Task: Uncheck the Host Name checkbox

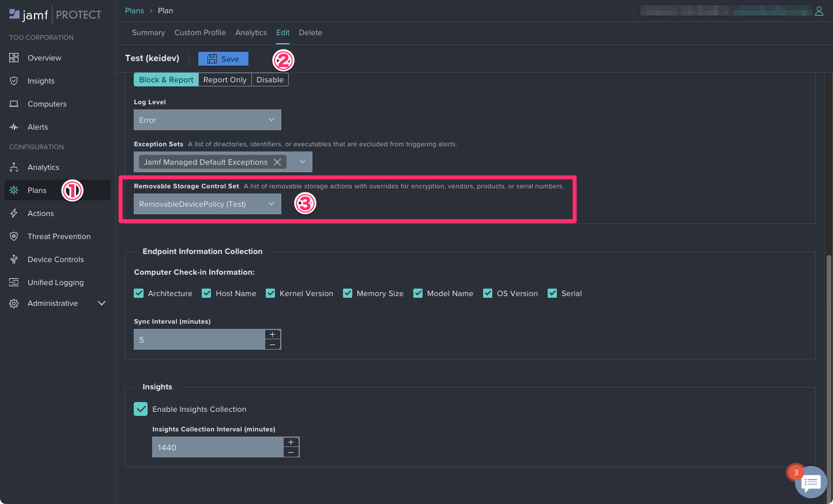Action: [206, 293]
